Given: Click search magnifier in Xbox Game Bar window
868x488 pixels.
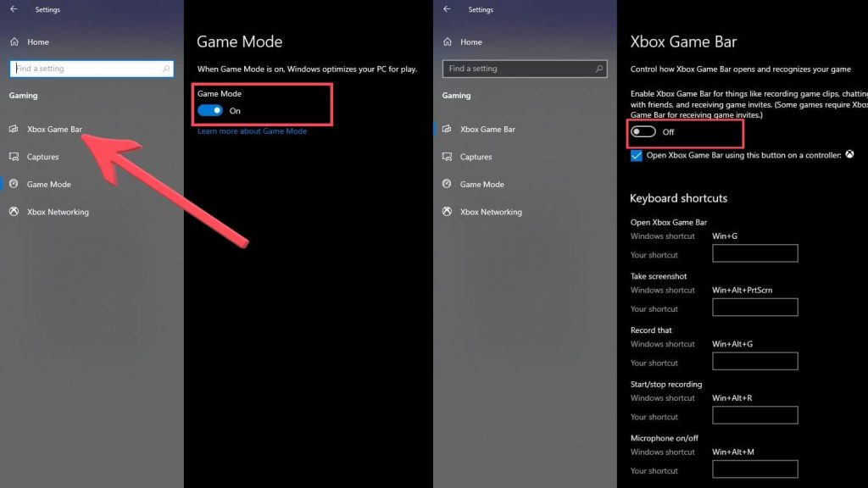Looking at the screenshot, I should point(599,69).
